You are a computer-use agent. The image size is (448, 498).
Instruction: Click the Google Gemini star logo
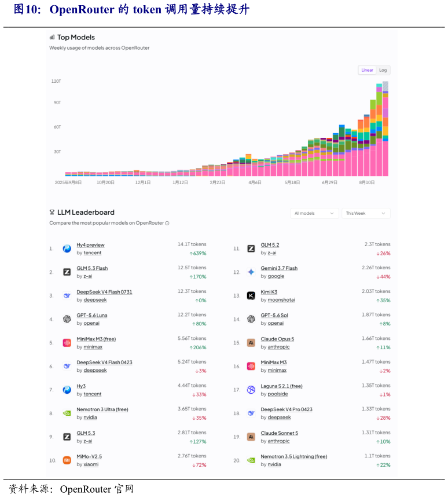pos(251,272)
